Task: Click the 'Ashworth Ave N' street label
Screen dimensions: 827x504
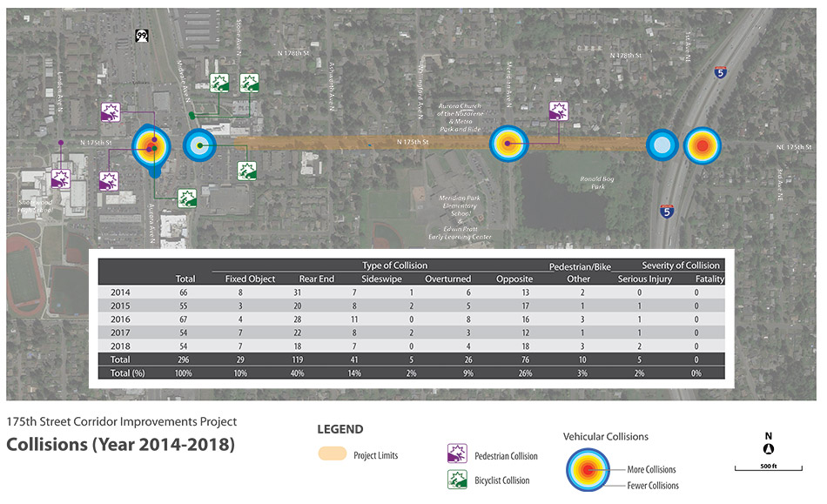Action: [x=331, y=86]
